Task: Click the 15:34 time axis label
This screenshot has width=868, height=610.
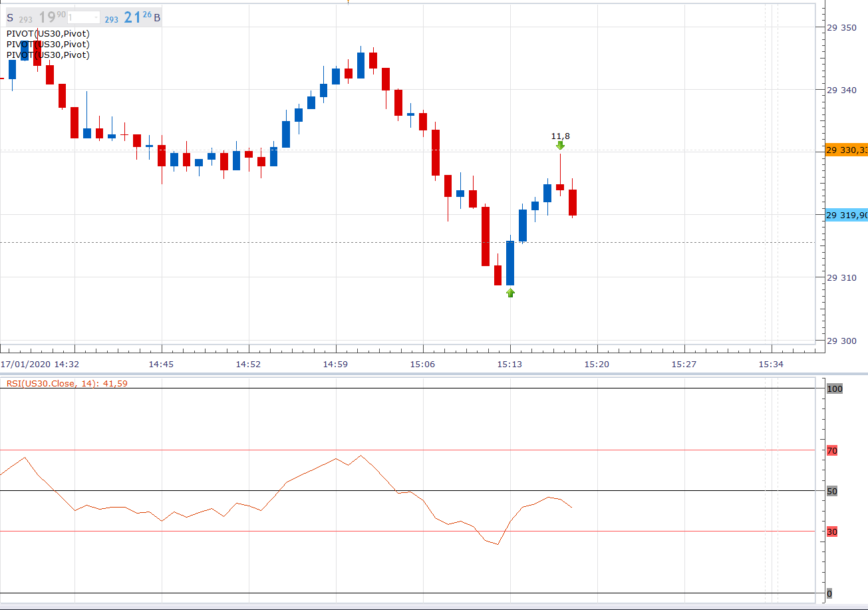Action: (772, 364)
